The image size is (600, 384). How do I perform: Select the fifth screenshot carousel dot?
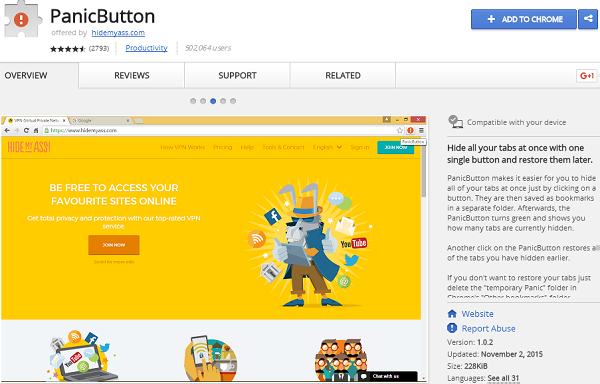233,101
